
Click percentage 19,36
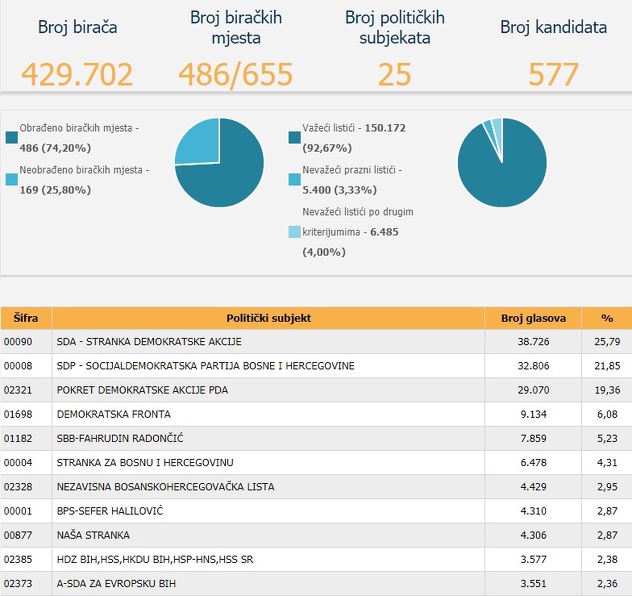point(607,390)
